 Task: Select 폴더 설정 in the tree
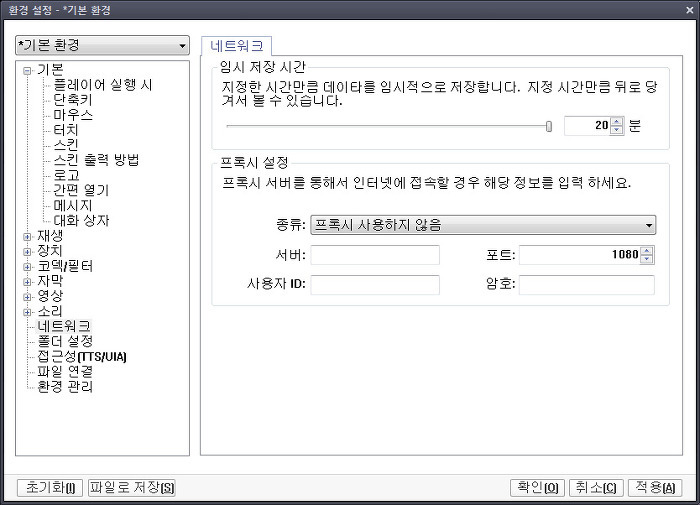(x=65, y=342)
